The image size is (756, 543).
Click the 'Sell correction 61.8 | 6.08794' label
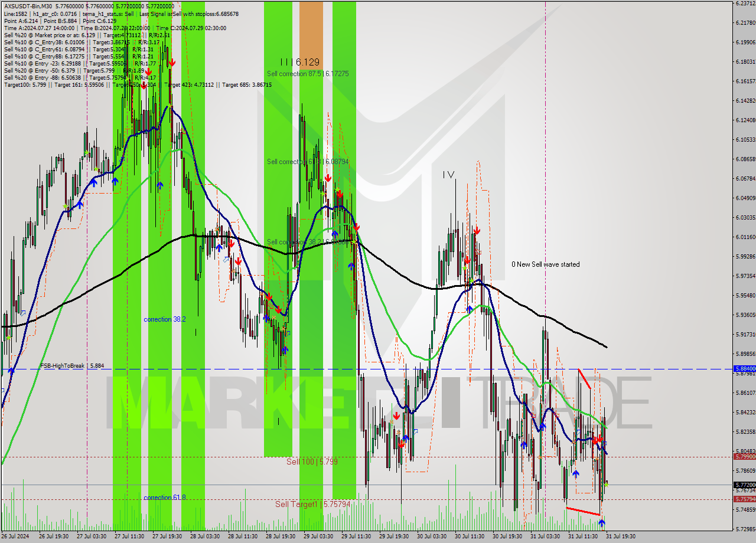pyautogui.click(x=308, y=161)
